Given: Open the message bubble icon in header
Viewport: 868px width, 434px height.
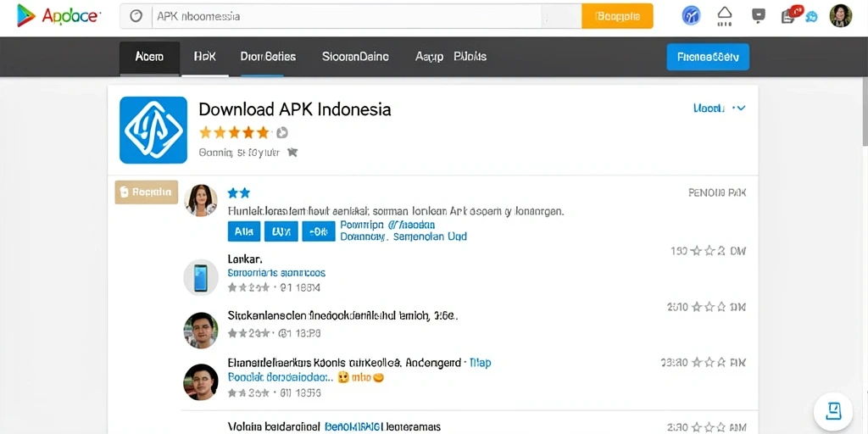Looking at the screenshot, I should 759,15.
